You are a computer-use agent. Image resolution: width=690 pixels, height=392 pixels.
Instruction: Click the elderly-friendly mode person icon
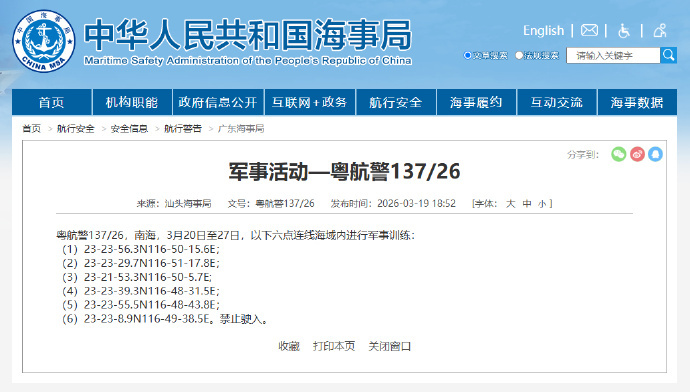pyautogui.click(x=660, y=30)
